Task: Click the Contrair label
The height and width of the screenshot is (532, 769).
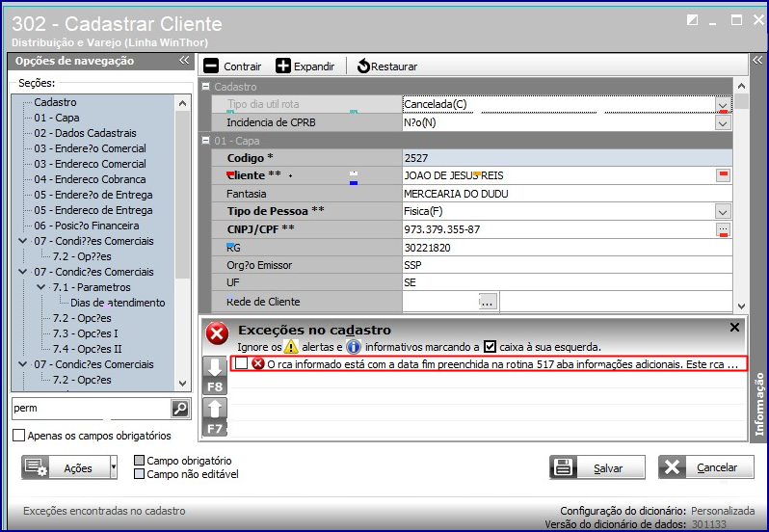Action: [x=242, y=66]
